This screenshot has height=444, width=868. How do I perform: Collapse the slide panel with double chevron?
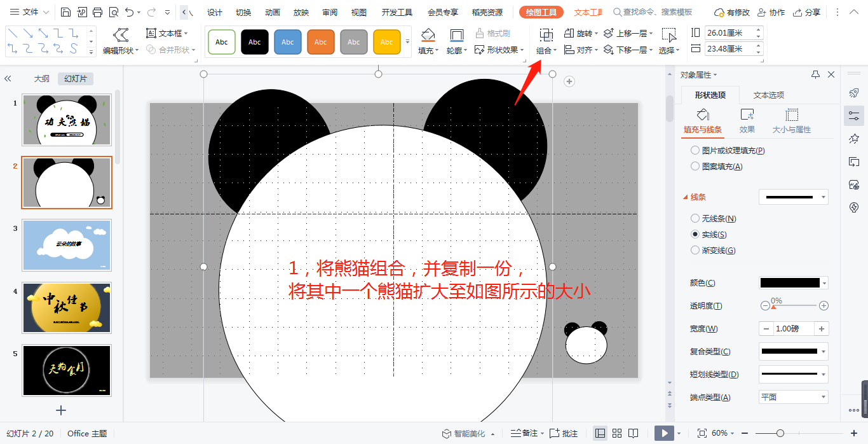coord(8,79)
